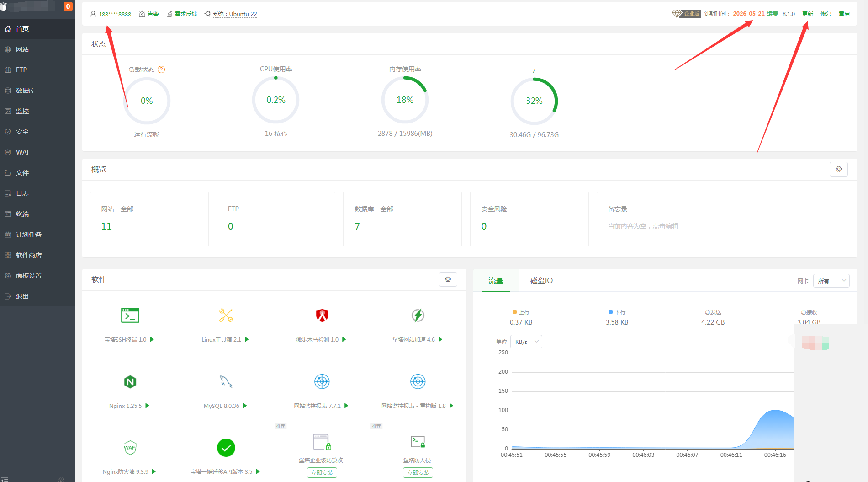Click the CPU使用率 0.2% gauge
Screen dimensions: 868x482
tap(275, 100)
